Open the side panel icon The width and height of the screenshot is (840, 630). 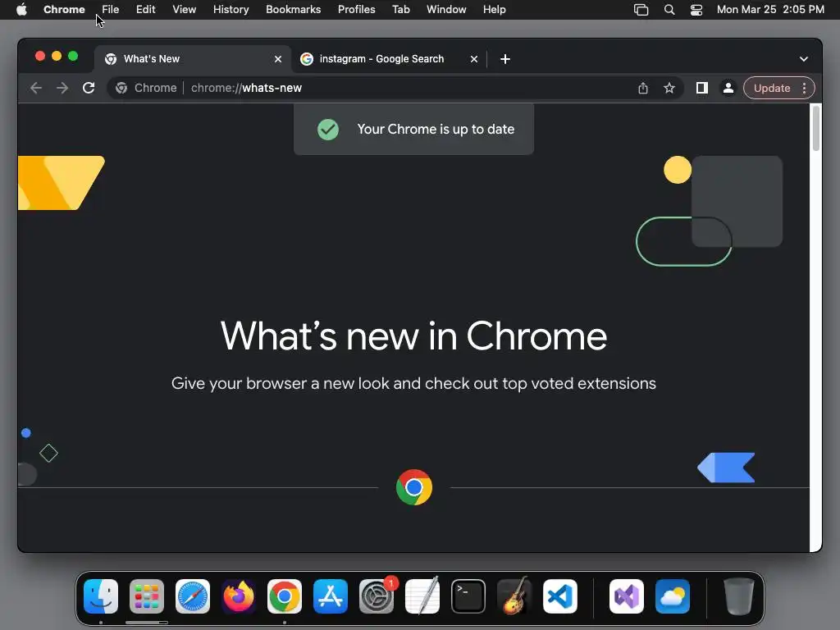(x=702, y=88)
